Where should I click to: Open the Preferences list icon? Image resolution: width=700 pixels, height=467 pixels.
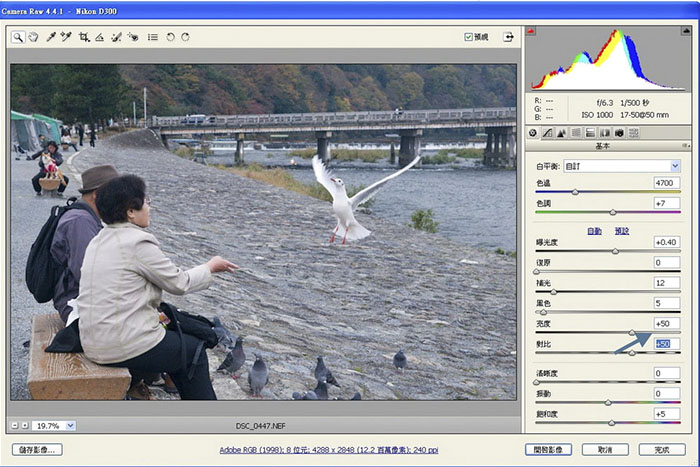(153, 37)
